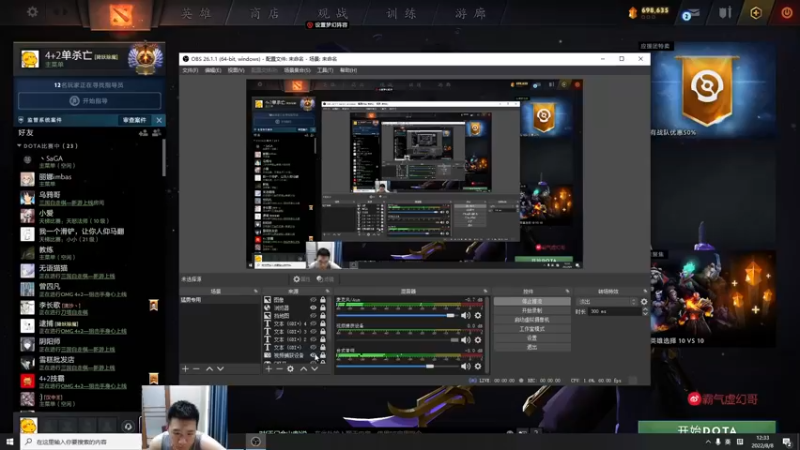800x450 pixels.
Task: Add a new source with plus icon
Action: point(268,368)
